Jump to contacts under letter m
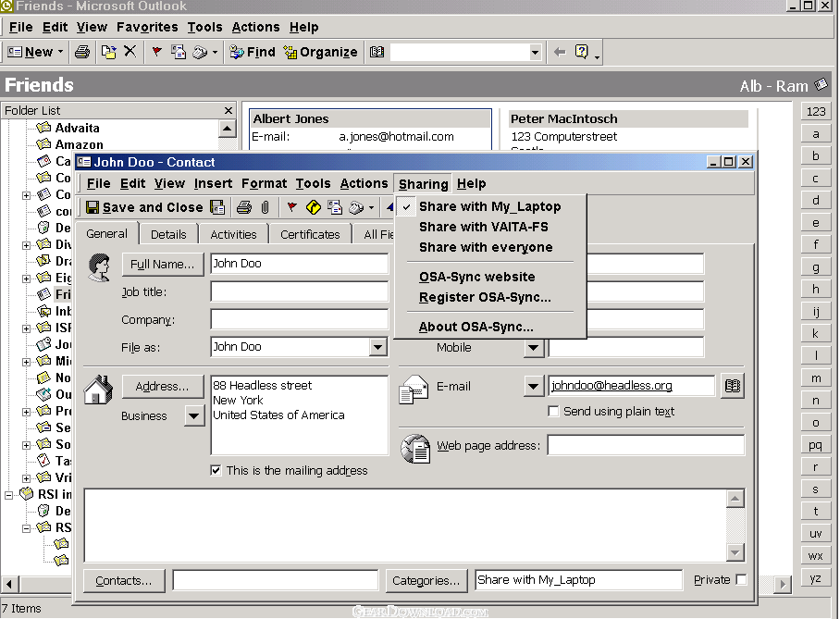This screenshot has height=619, width=840. tap(816, 378)
